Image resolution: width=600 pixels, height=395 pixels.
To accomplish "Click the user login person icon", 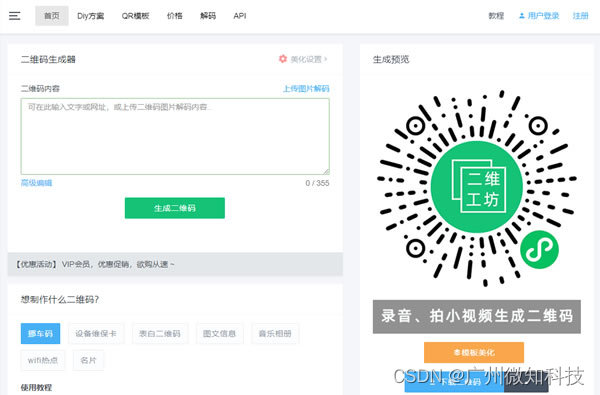I will tap(522, 16).
